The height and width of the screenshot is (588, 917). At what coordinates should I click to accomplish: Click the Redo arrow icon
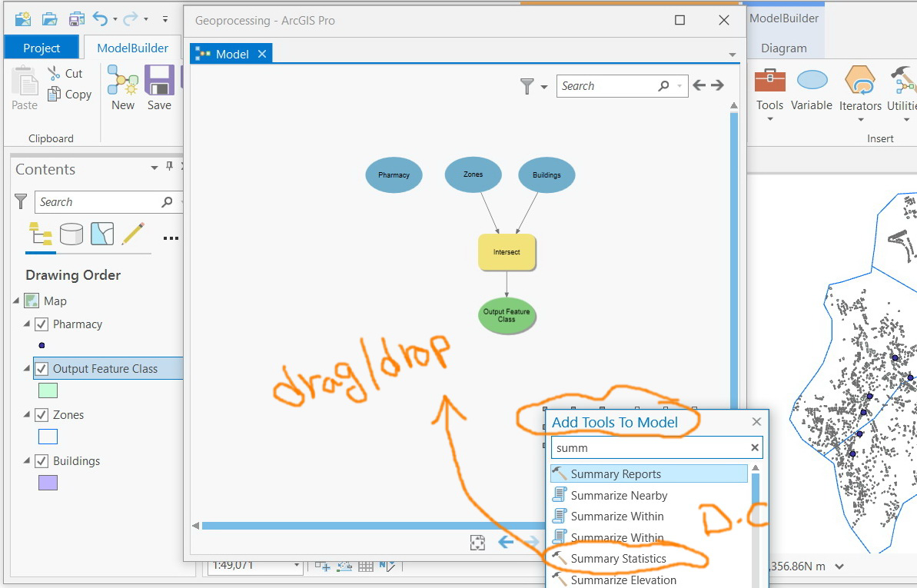pyautogui.click(x=131, y=19)
